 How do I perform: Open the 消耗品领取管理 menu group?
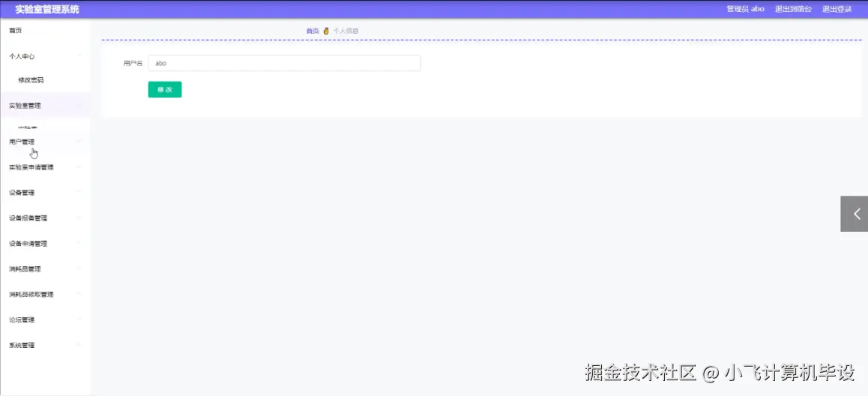pyautogui.click(x=45, y=295)
